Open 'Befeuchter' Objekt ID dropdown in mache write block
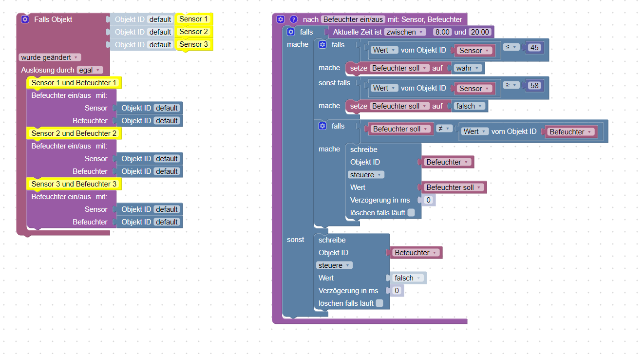This screenshot has width=644, height=354. 447,162
